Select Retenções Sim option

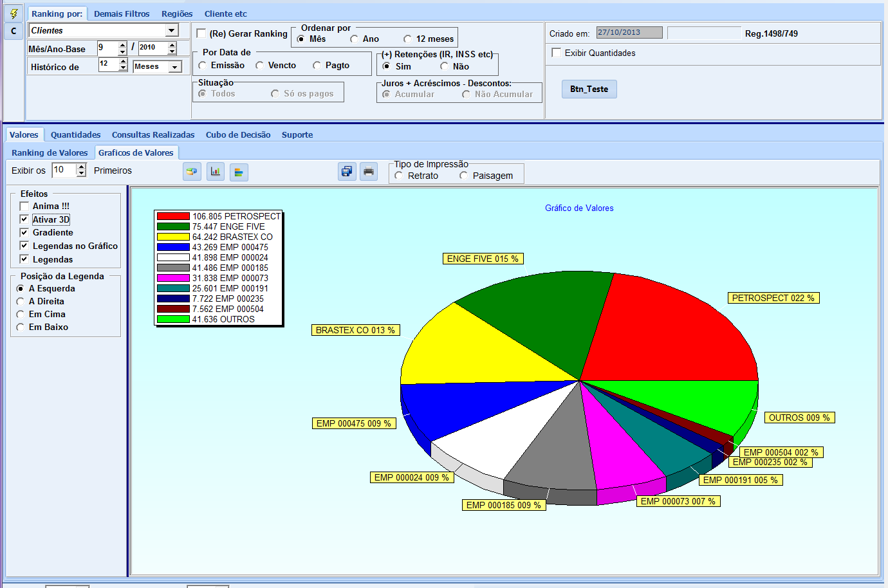386,66
